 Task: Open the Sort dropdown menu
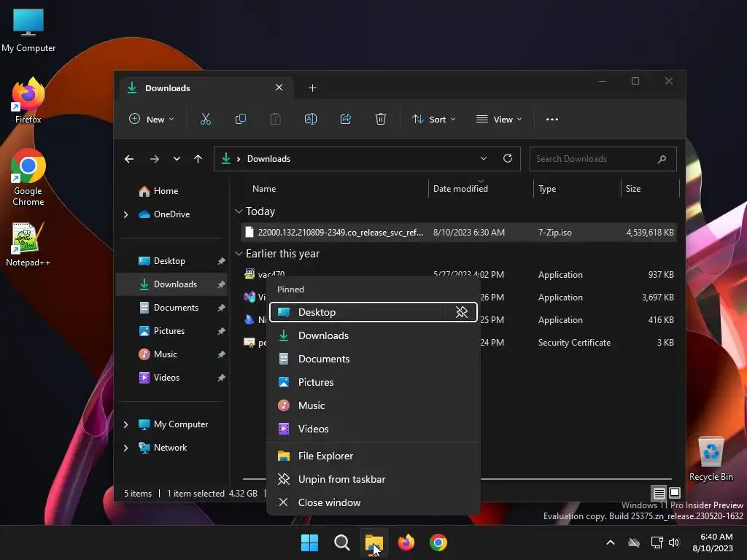pos(434,119)
